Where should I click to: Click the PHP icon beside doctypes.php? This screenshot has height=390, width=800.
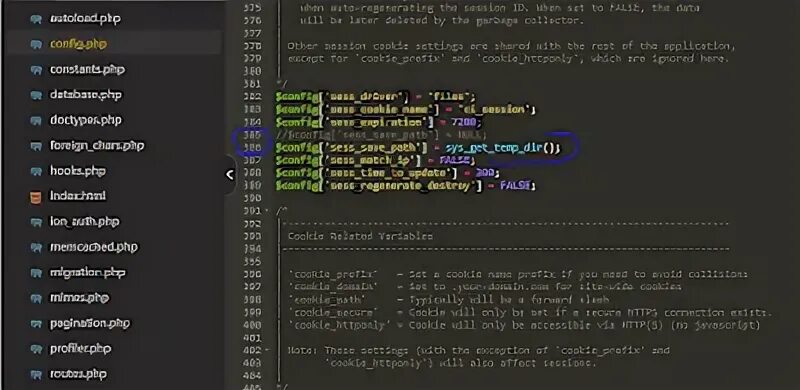[x=36, y=121]
